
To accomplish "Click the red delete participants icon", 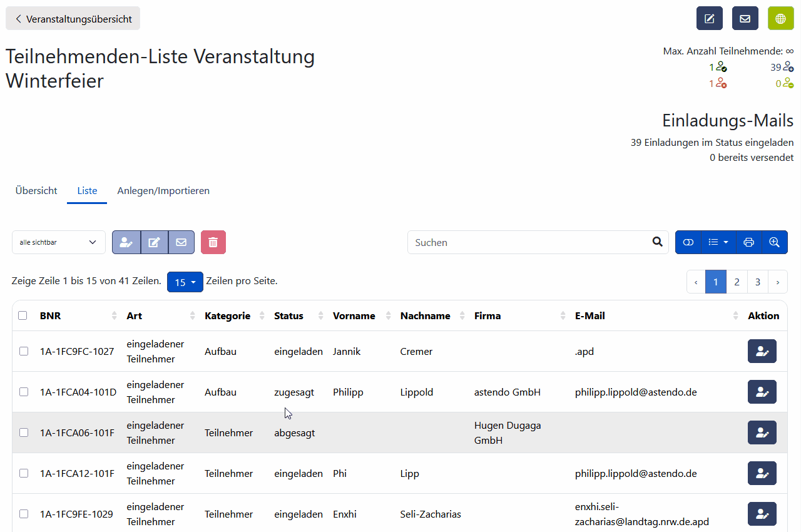I will (x=213, y=242).
